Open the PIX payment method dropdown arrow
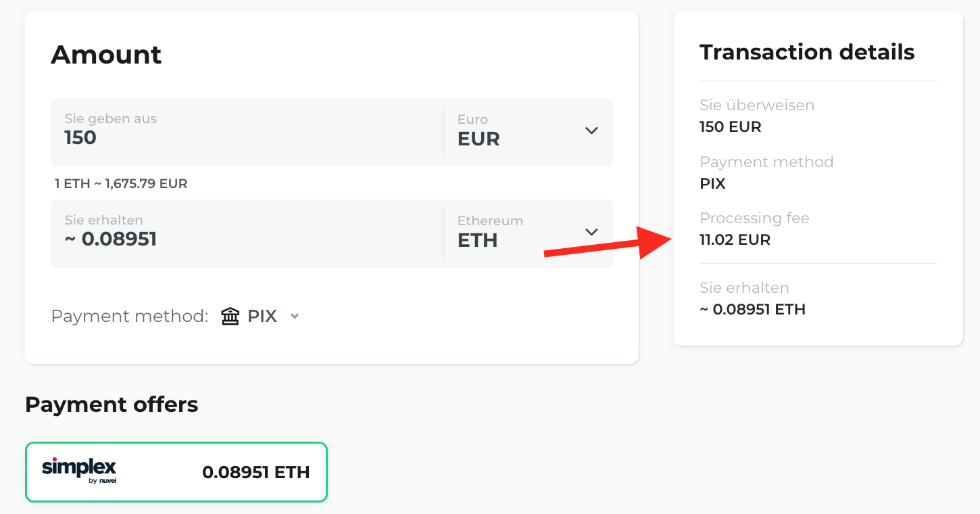The image size is (980, 514). [295, 317]
